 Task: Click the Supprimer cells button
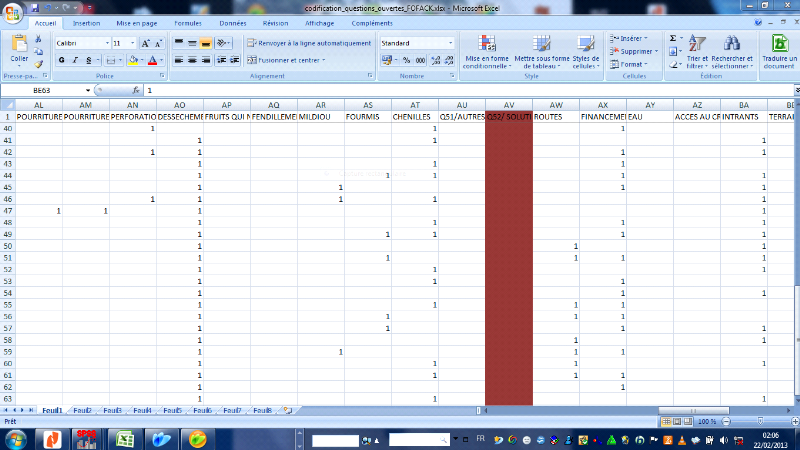634,52
